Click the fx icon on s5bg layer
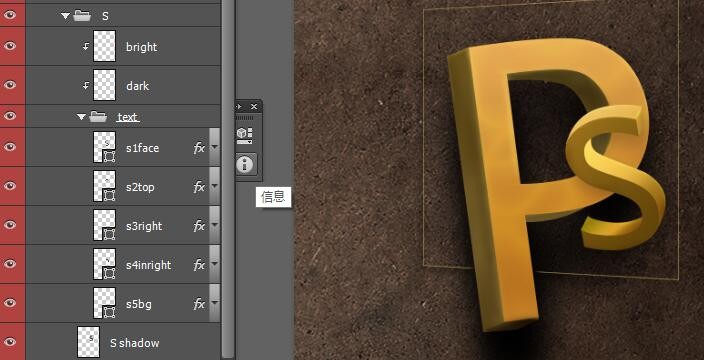The height and width of the screenshot is (360, 704). (x=199, y=304)
